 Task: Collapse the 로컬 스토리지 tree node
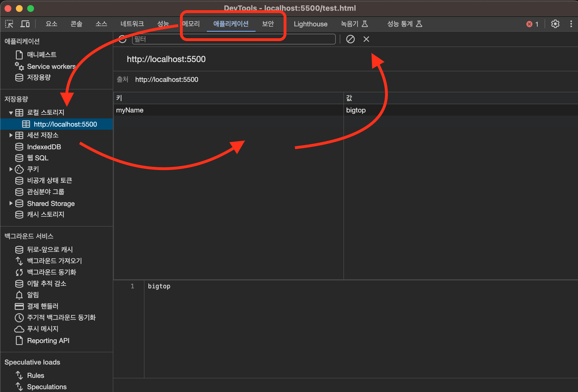[x=11, y=113]
